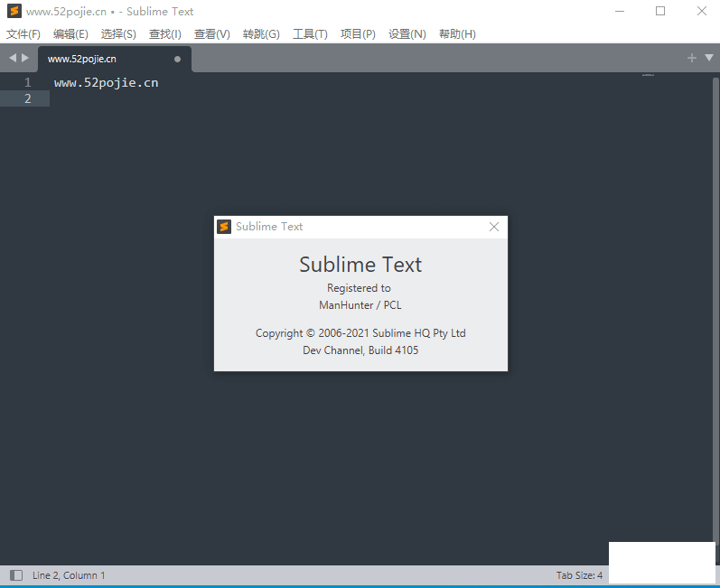Open the tab list dropdown triangle
Image resolution: width=720 pixels, height=588 pixels.
click(x=709, y=58)
